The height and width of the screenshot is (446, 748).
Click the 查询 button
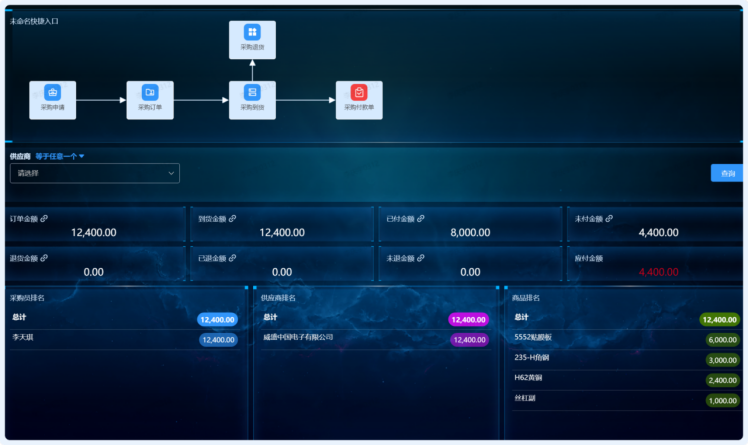coord(727,173)
